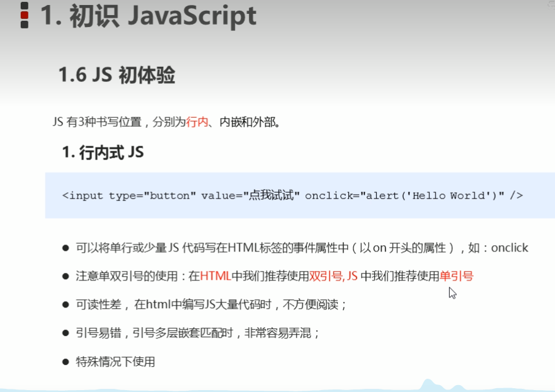
Task: Click the sentence 'JS 有3种书写位置'
Action: 166,122
